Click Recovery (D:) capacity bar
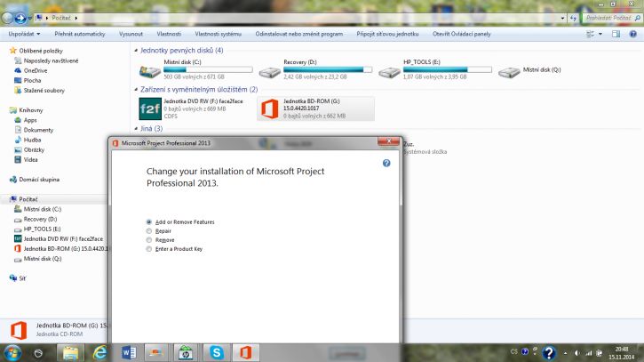 click(328, 69)
